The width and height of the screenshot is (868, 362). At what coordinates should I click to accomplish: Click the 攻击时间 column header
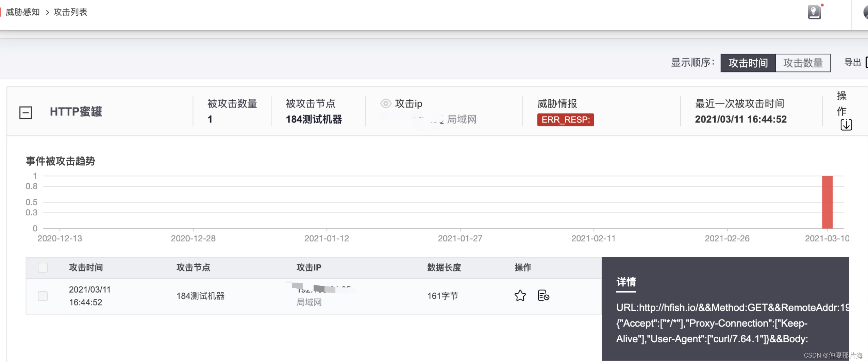tap(86, 267)
